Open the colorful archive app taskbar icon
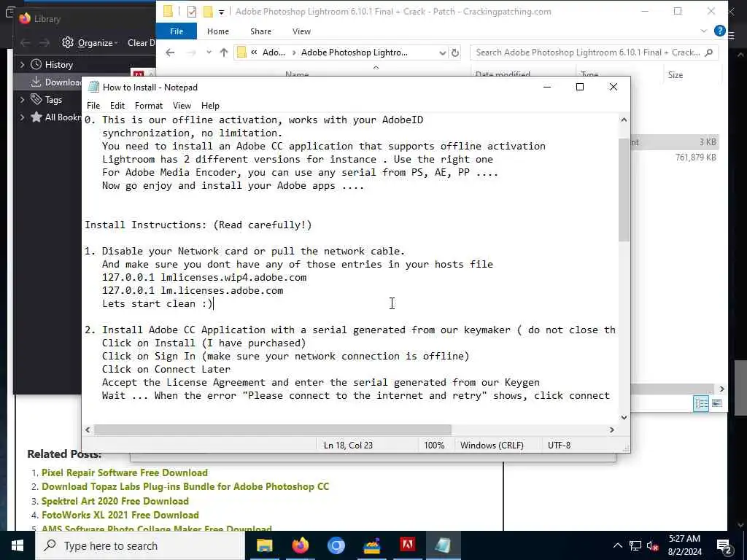The height and width of the screenshot is (560, 747). 371,545
